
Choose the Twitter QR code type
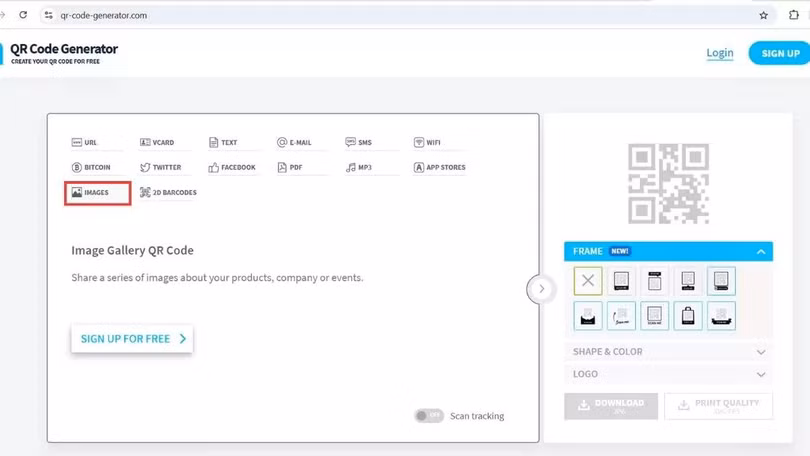(161, 168)
